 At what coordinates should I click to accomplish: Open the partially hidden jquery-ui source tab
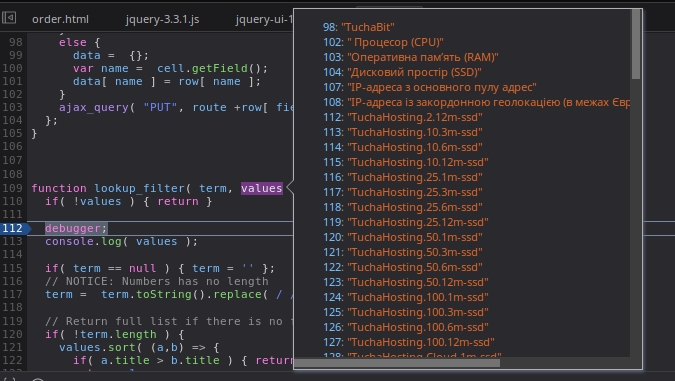click(264, 19)
